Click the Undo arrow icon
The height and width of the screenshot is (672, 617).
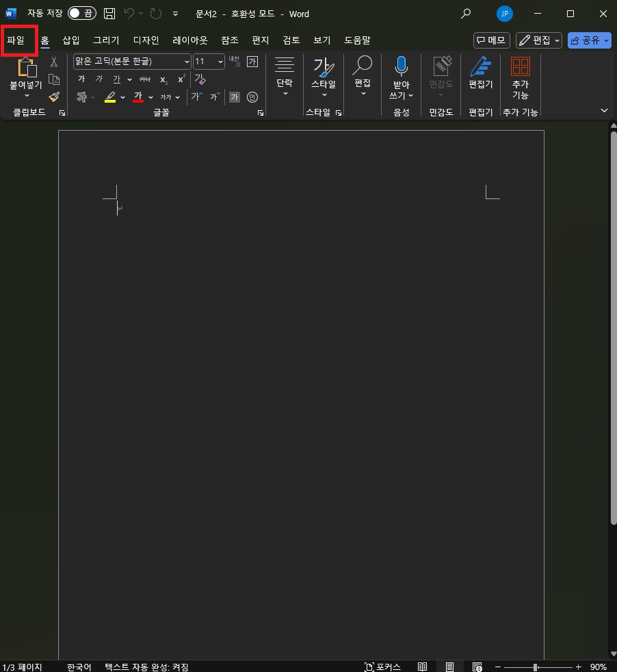[x=129, y=14]
